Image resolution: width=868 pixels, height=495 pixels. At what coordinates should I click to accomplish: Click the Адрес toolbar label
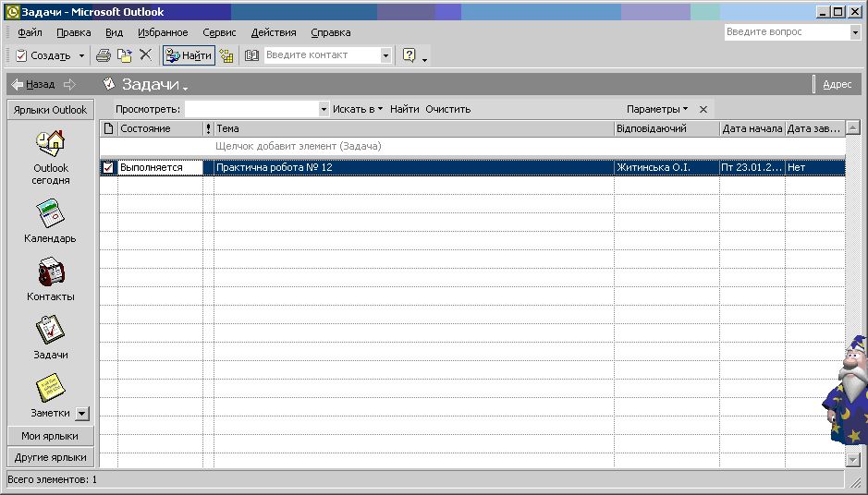coord(837,84)
